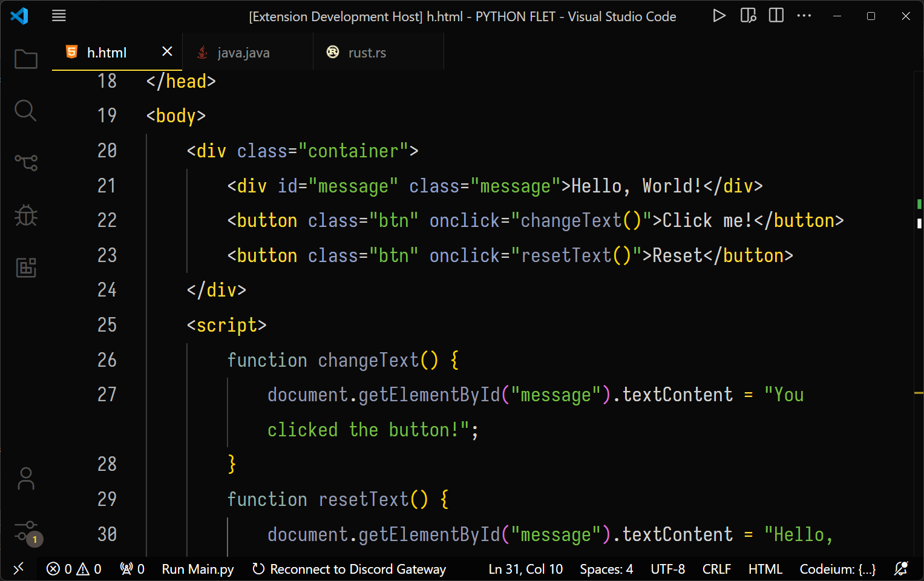Click Ln 31, Col 10 position indicator
Viewport: 924px width, 581px height.
click(526, 569)
